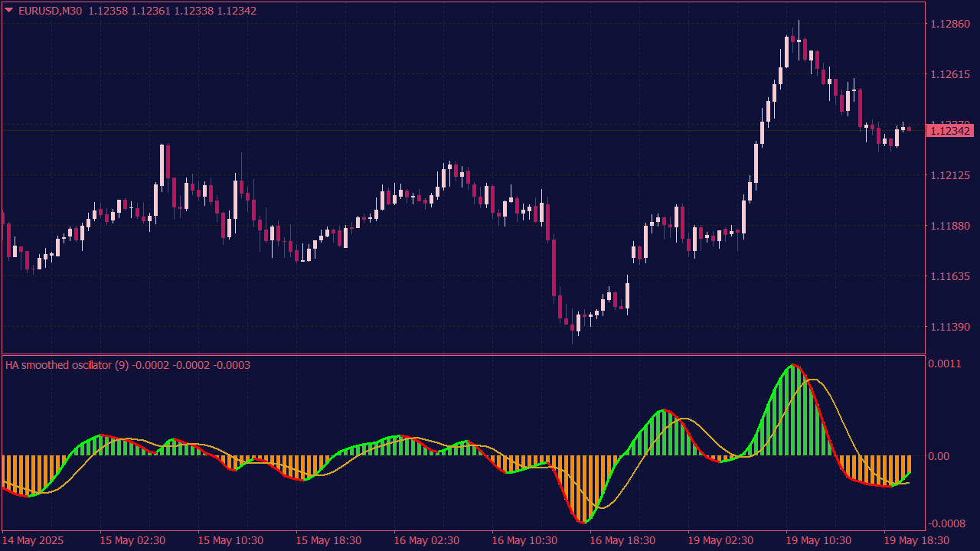The width and height of the screenshot is (980, 551).
Task: Select the HA smoothed oscillator (9) label
Action: click(67, 366)
